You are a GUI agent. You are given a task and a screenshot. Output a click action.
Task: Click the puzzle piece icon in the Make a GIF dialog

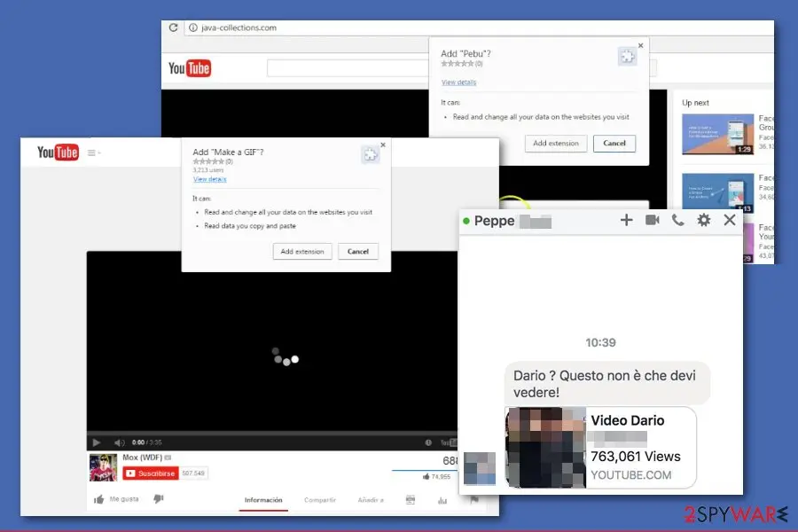point(370,154)
